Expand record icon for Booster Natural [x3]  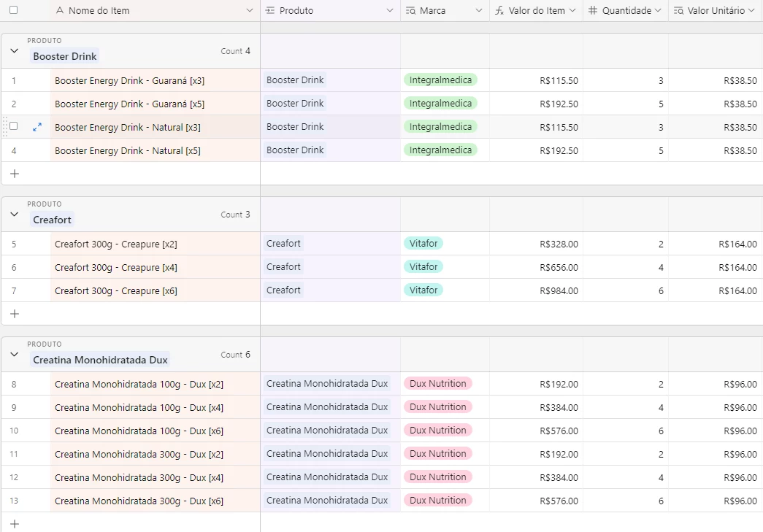(x=37, y=127)
